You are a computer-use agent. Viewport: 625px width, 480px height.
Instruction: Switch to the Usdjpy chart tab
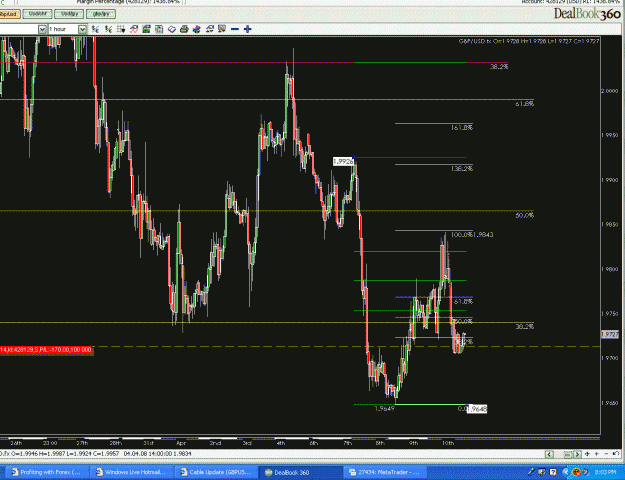(69, 14)
